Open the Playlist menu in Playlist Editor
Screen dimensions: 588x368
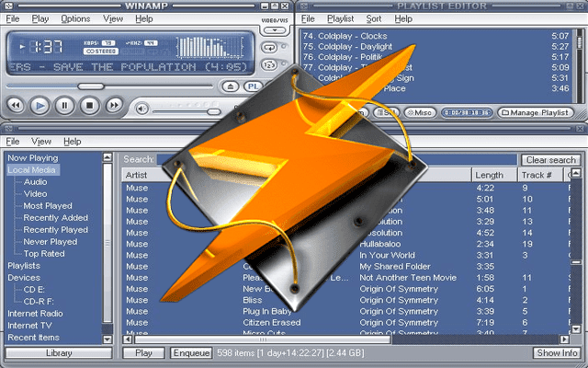click(340, 18)
